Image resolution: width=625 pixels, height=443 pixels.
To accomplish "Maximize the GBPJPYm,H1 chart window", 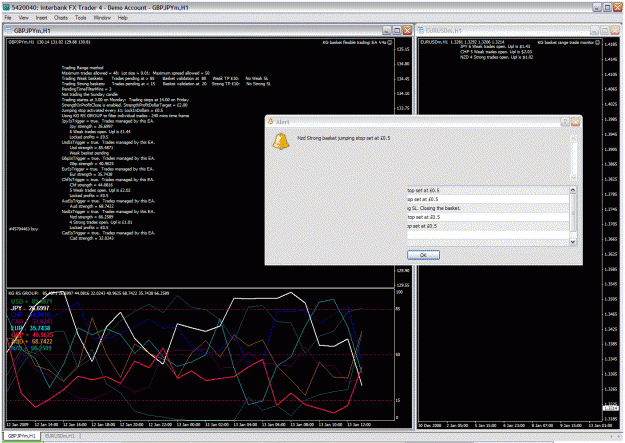I will tap(397, 30).
